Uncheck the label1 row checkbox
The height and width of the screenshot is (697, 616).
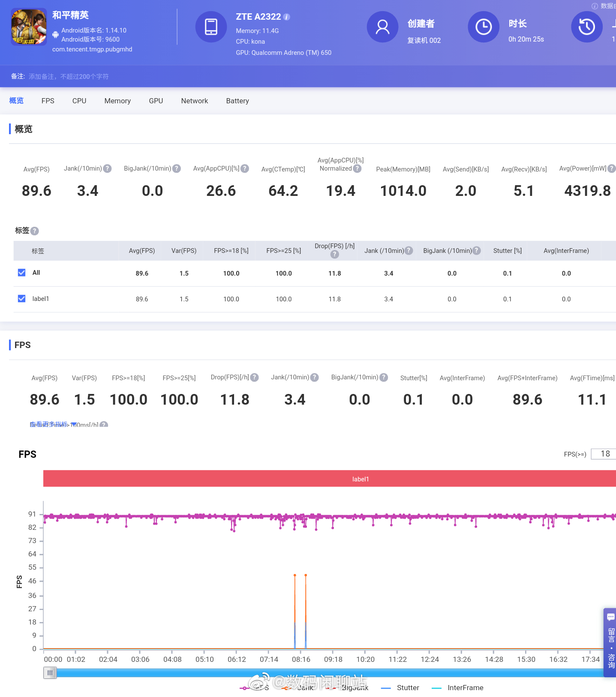tap(22, 299)
